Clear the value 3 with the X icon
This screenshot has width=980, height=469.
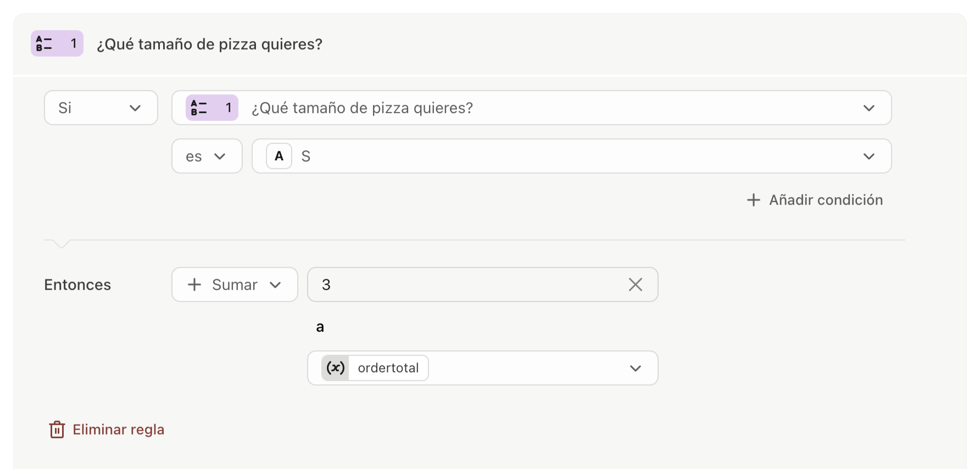point(635,284)
